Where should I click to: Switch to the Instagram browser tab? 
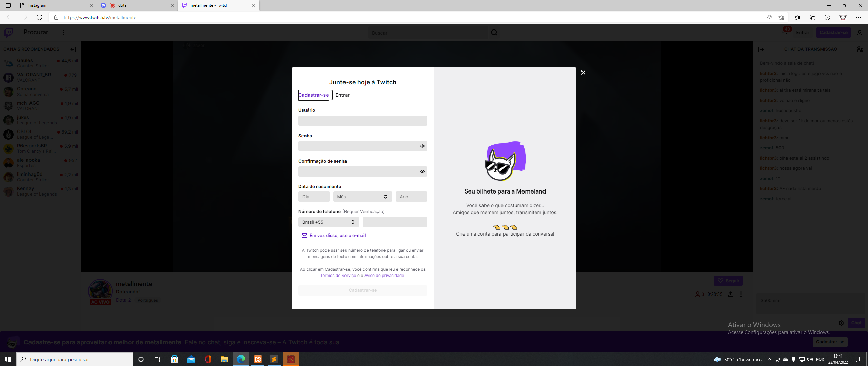[56, 5]
